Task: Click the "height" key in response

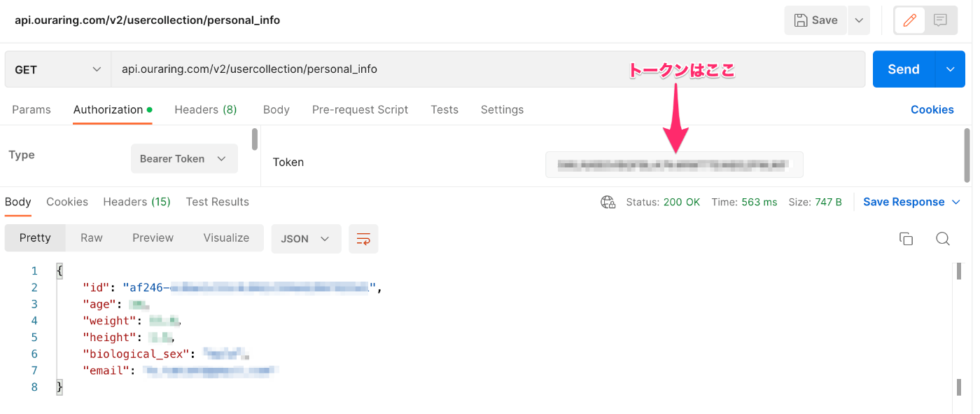Action: (x=109, y=338)
